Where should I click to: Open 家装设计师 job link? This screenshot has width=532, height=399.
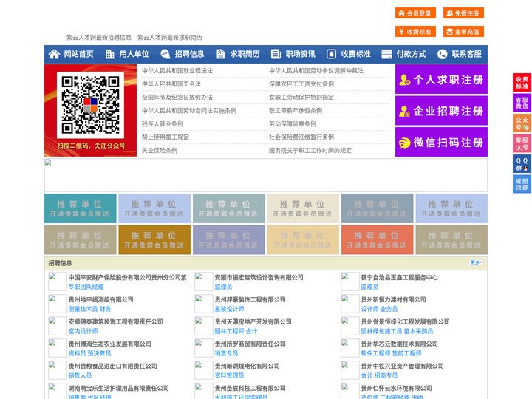coord(229,309)
